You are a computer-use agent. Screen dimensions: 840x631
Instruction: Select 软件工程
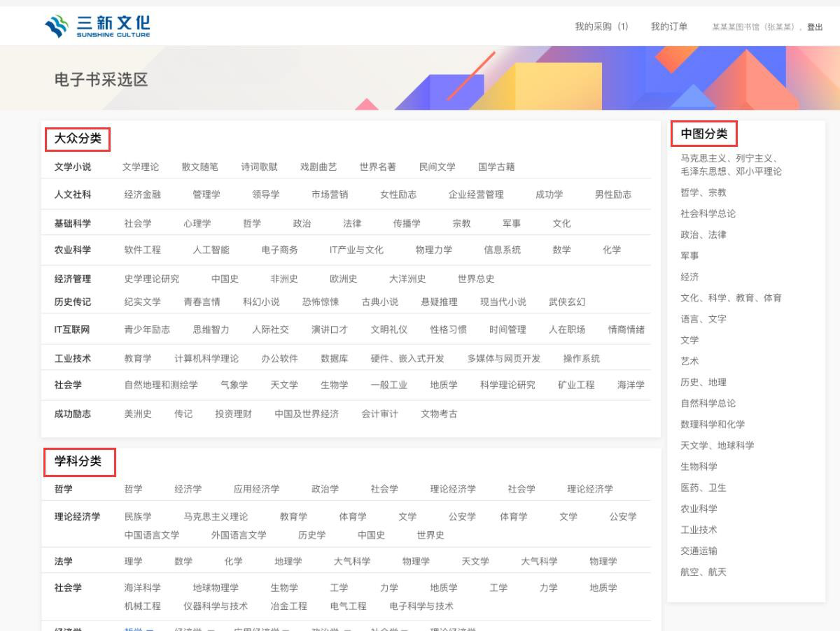tap(143, 250)
